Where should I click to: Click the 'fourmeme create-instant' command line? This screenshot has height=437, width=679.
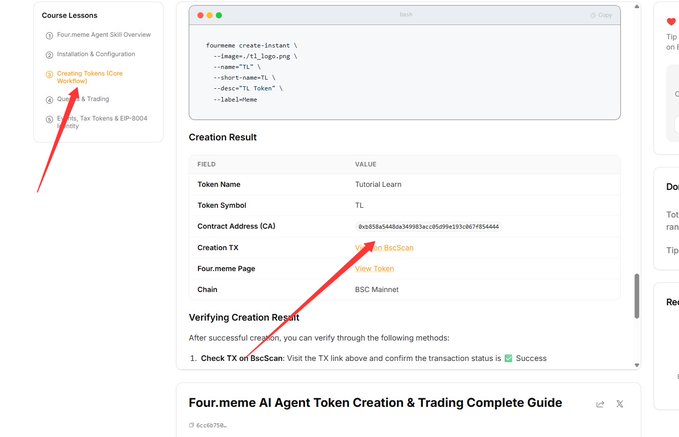click(x=252, y=45)
